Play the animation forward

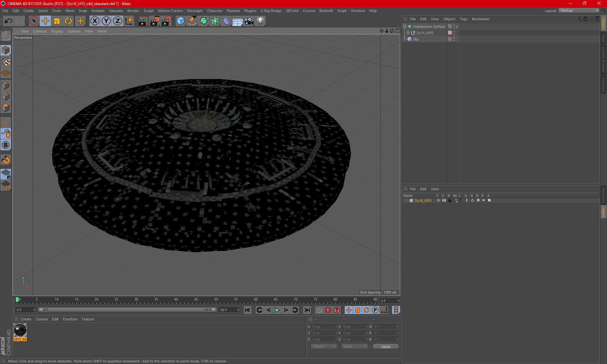[277, 310]
